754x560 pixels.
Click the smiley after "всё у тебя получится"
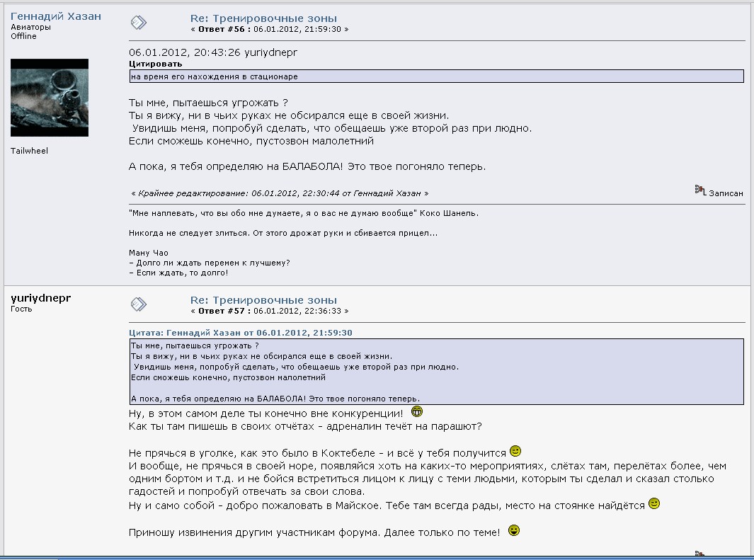point(515,451)
